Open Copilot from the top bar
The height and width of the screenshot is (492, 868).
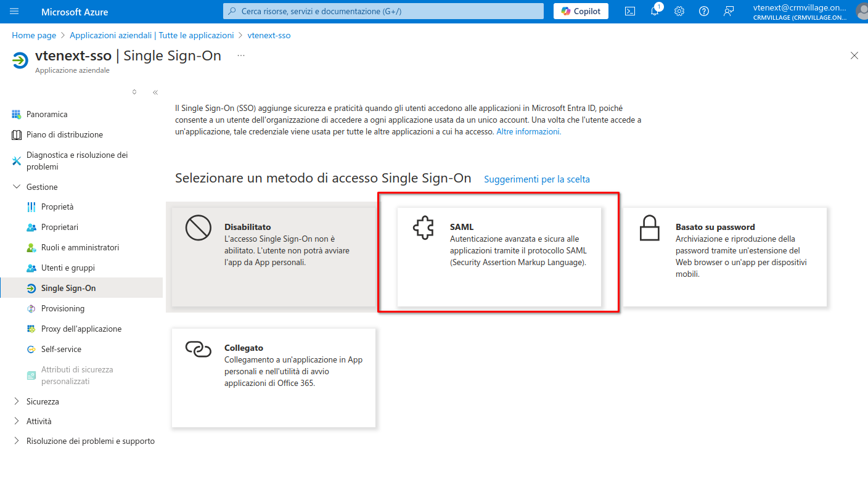click(581, 11)
